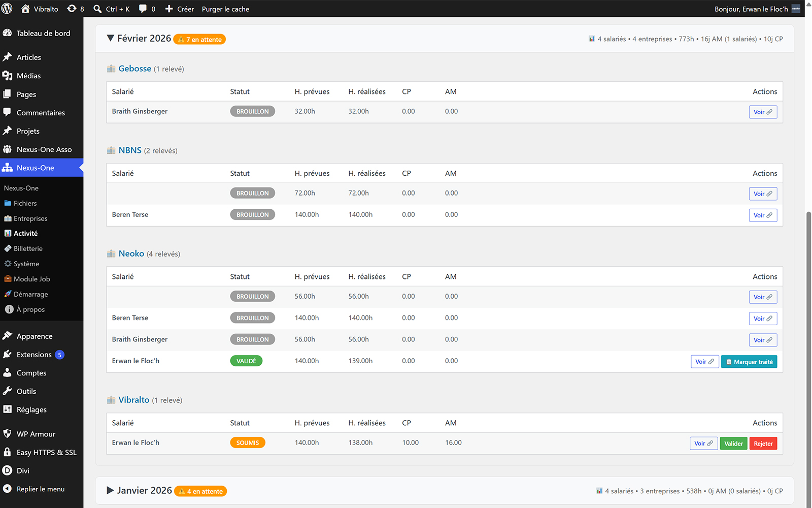Click the Articles pin icon
This screenshot has height=508, width=812.
pyautogui.click(x=7, y=57)
